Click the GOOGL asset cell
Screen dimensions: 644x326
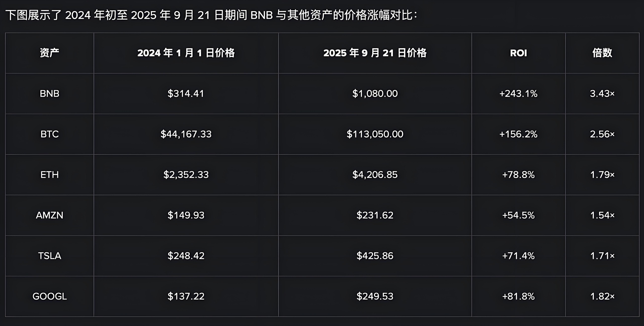(x=50, y=296)
